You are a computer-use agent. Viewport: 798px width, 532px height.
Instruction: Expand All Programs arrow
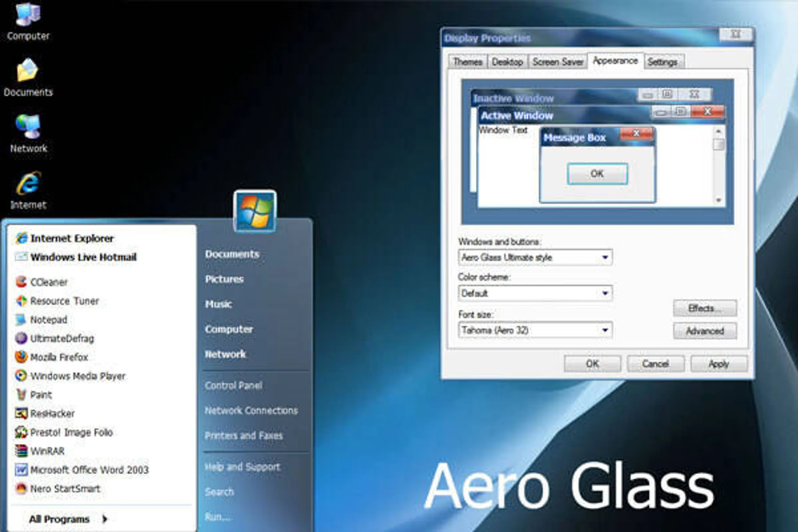[x=104, y=519]
